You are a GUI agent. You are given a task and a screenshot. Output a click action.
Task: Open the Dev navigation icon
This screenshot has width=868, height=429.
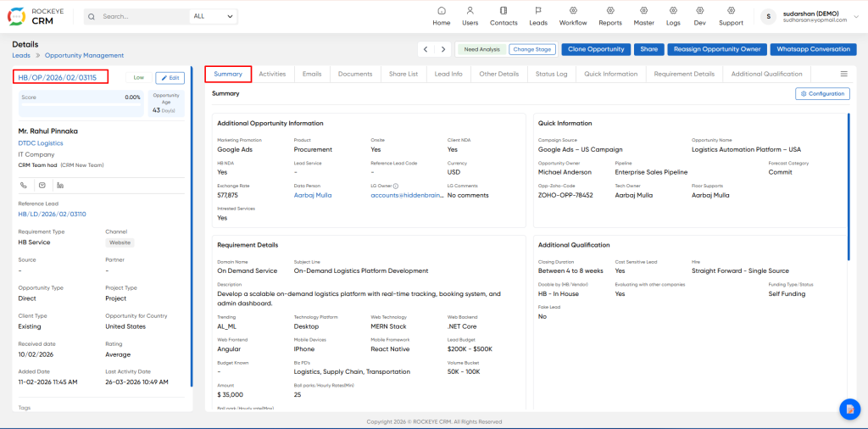699,10
